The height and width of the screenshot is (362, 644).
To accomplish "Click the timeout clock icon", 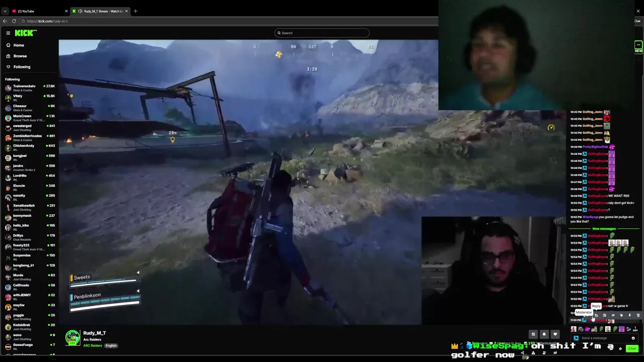I will click(x=604, y=315).
